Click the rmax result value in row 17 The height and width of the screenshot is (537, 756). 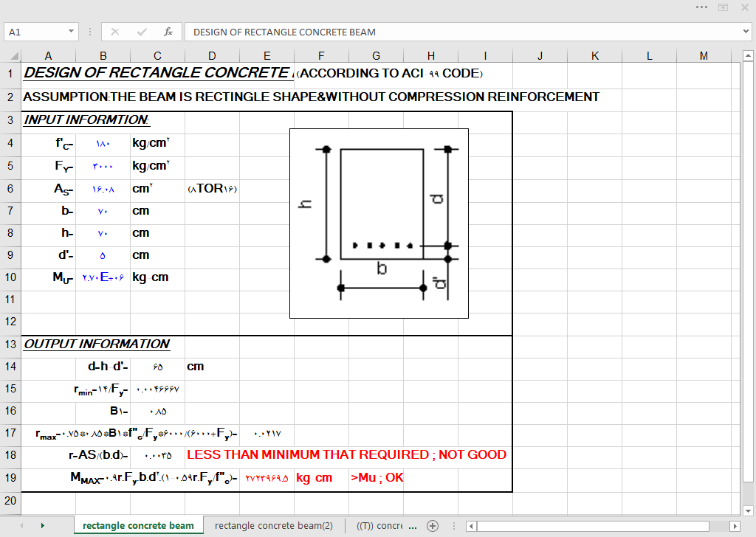(x=267, y=434)
